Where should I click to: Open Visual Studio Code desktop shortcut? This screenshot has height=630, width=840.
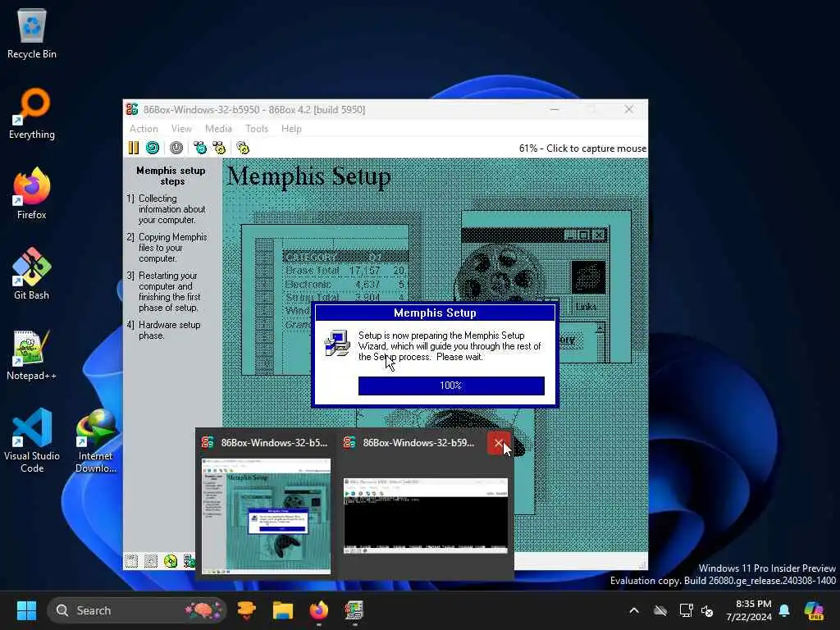[32, 441]
